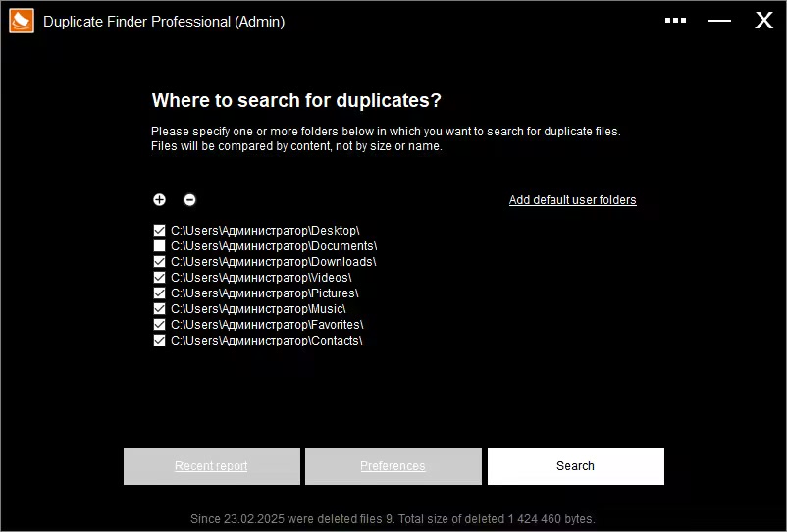Uncheck the Downloads folder checkbox

click(x=159, y=262)
